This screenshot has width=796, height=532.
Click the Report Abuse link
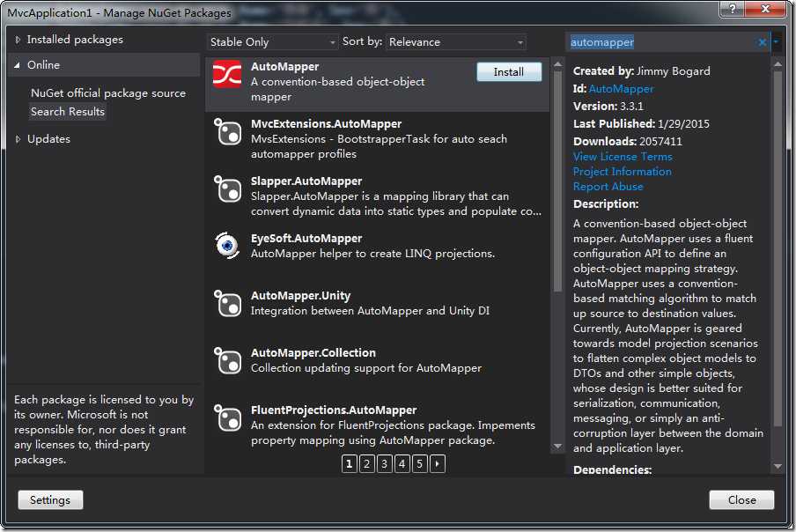pyautogui.click(x=608, y=187)
